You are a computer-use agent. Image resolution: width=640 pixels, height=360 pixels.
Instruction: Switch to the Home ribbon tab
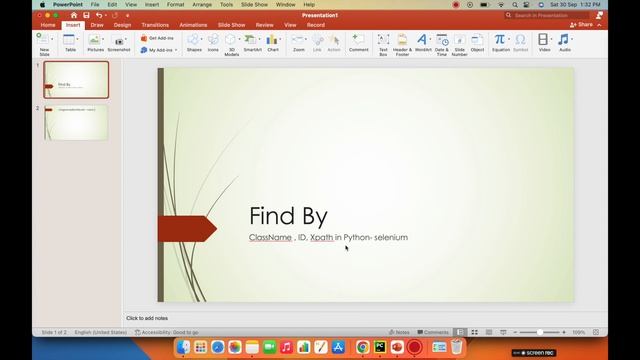pyautogui.click(x=48, y=25)
